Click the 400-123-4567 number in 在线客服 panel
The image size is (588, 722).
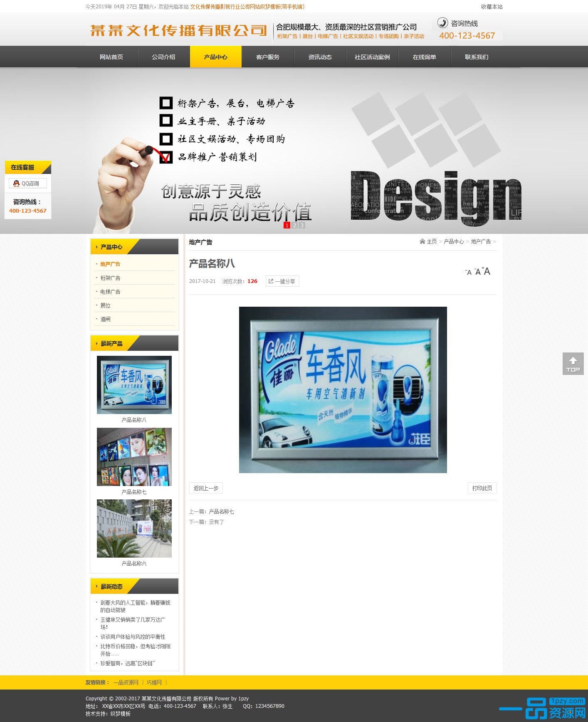28,211
